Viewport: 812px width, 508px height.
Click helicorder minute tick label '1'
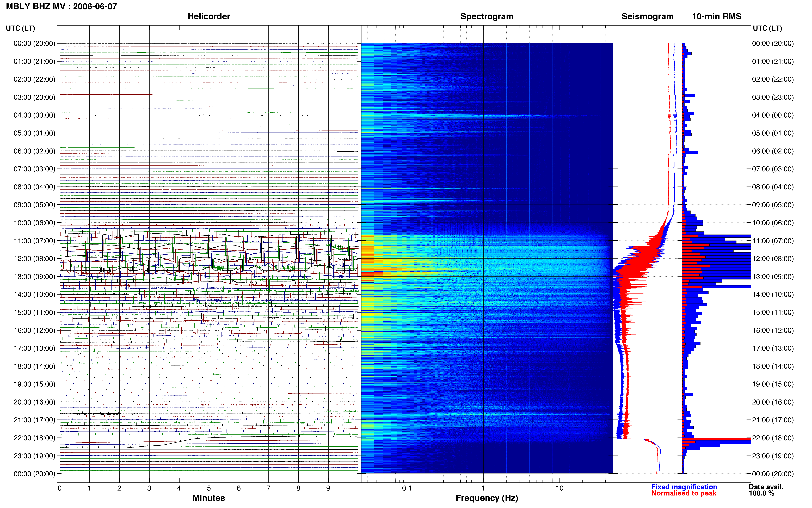(x=89, y=488)
